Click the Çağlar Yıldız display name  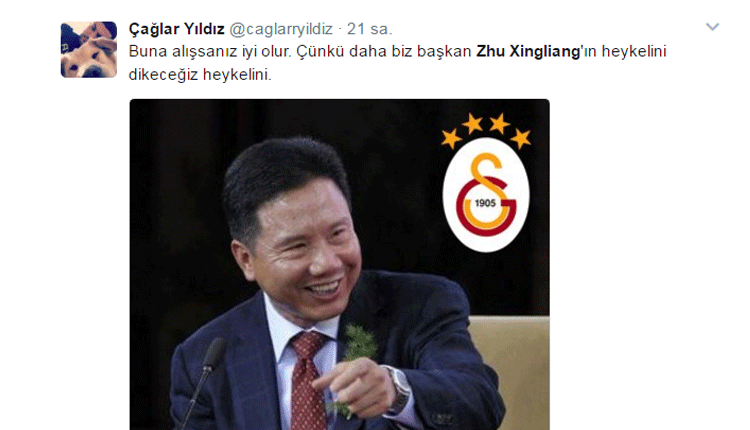176,29
